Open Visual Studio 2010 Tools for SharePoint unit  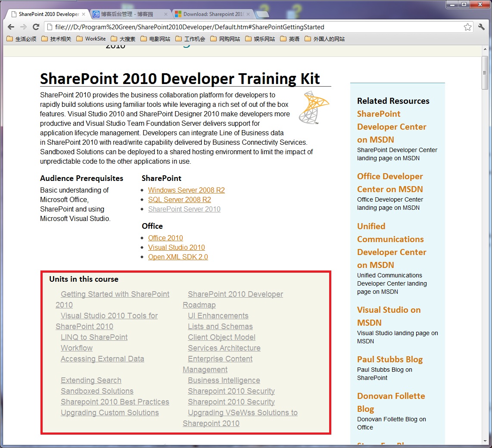coord(109,316)
